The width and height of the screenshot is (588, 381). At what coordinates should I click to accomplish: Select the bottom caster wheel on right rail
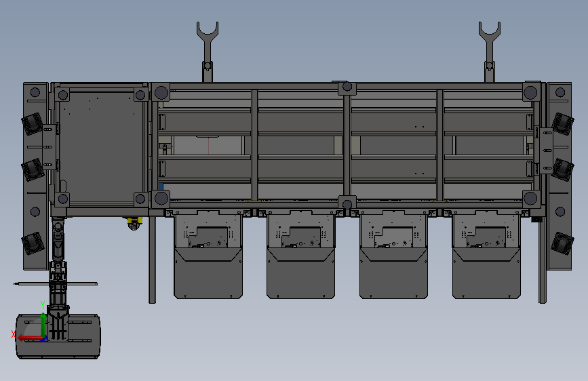(x=562, y=243)
